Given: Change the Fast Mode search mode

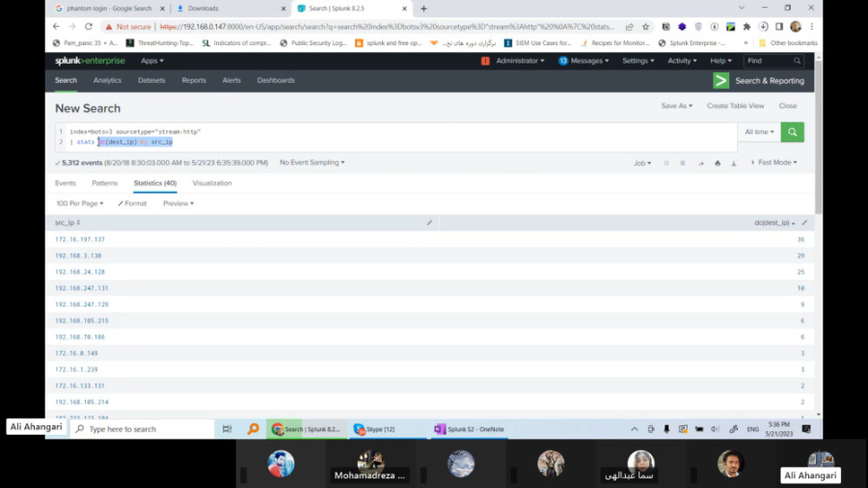Looking at the screenshot, I should tap(773, 163).
